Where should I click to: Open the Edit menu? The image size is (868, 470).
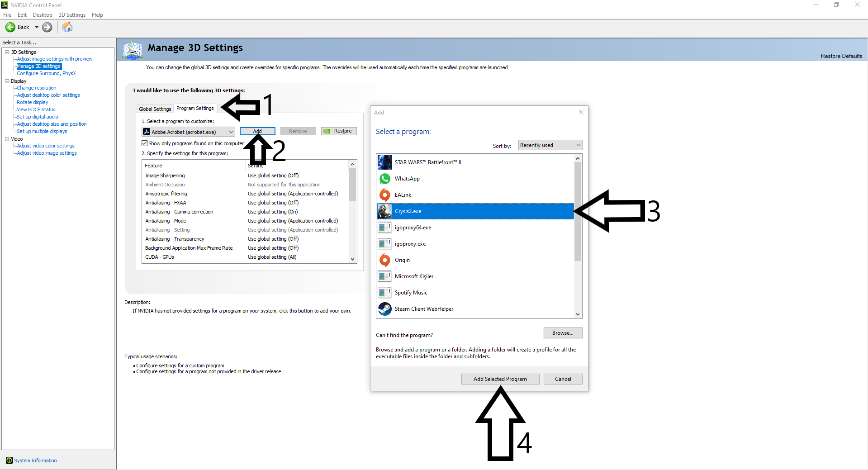22,15
